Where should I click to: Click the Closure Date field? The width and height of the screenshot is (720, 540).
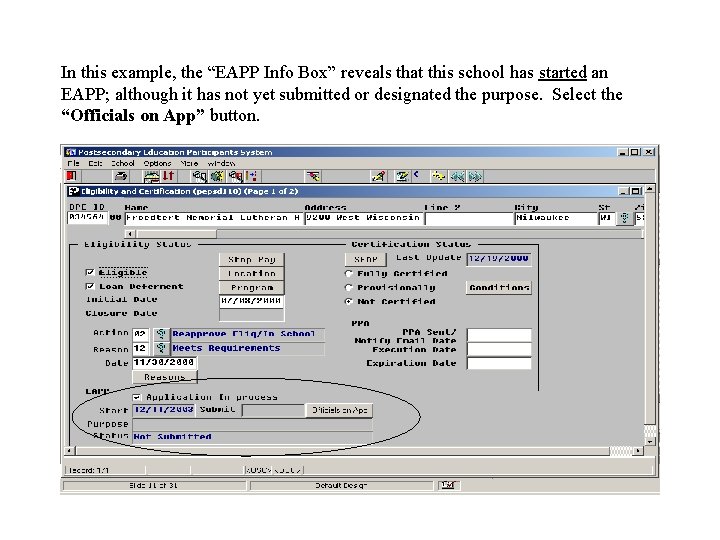coord(252,315)
